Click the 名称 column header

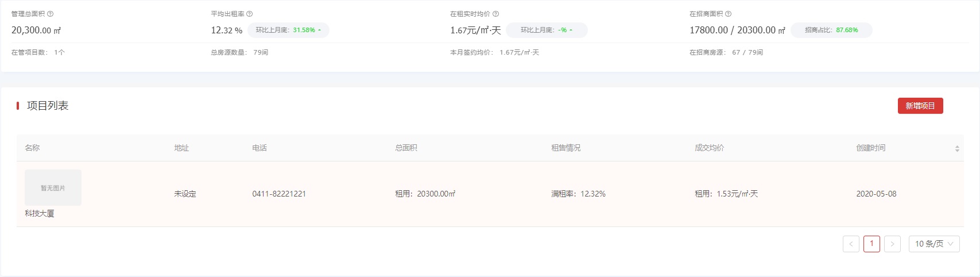pyautogui.click(x=32, y=148)
